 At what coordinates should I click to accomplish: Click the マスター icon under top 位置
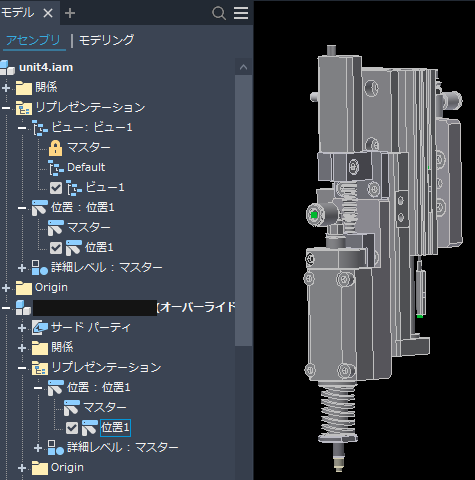56,228
